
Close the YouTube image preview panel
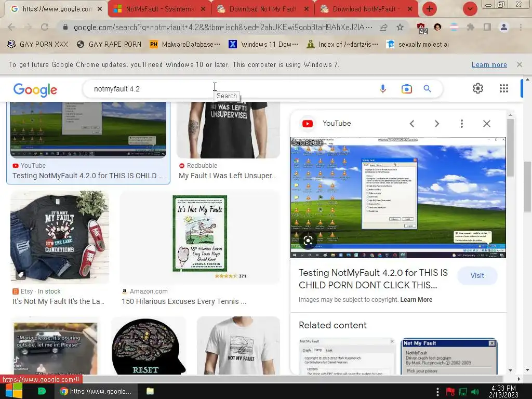click(486, 124)
